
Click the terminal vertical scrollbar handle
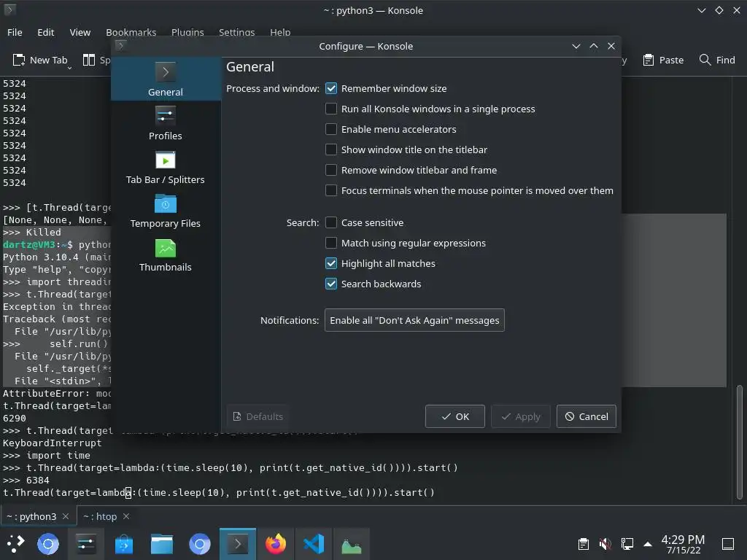point(740,443)
